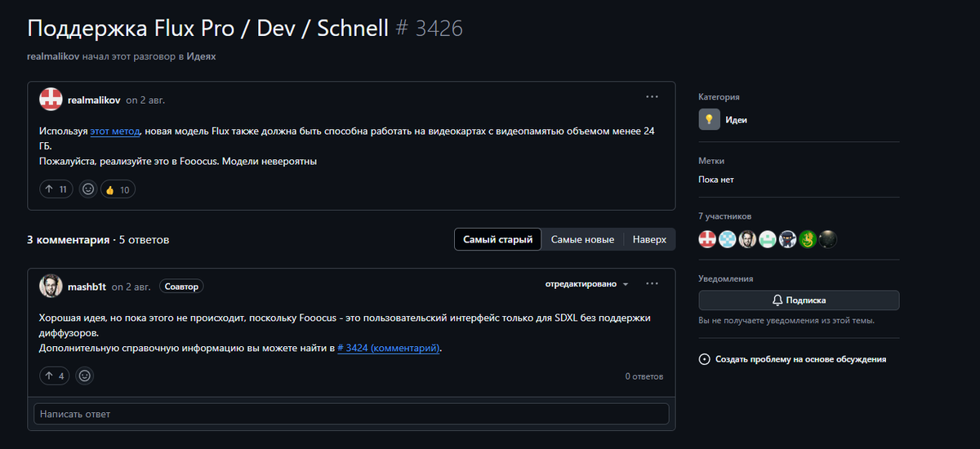The width and height of the screenshot is (980, 449).
Task: Click 'on 2 авг.' timestamp on realmalikov's post
Action: point(145,100)
